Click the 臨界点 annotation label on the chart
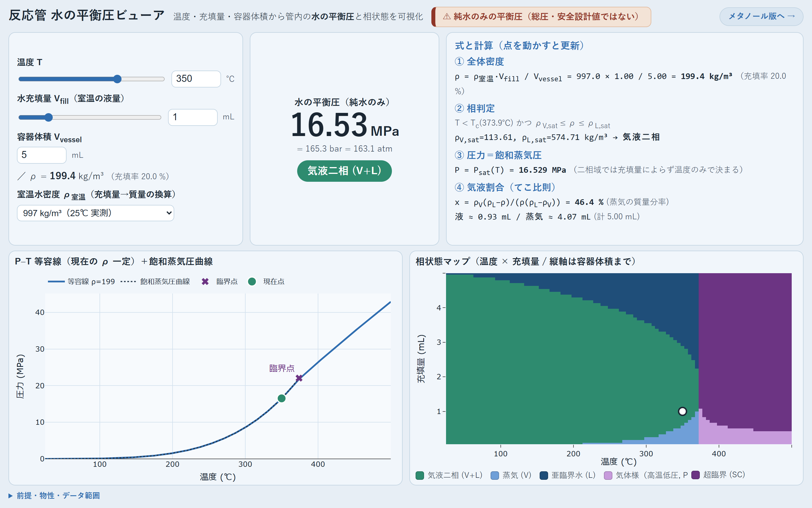Viewport: 812px width, 508px height. point(282,368)
